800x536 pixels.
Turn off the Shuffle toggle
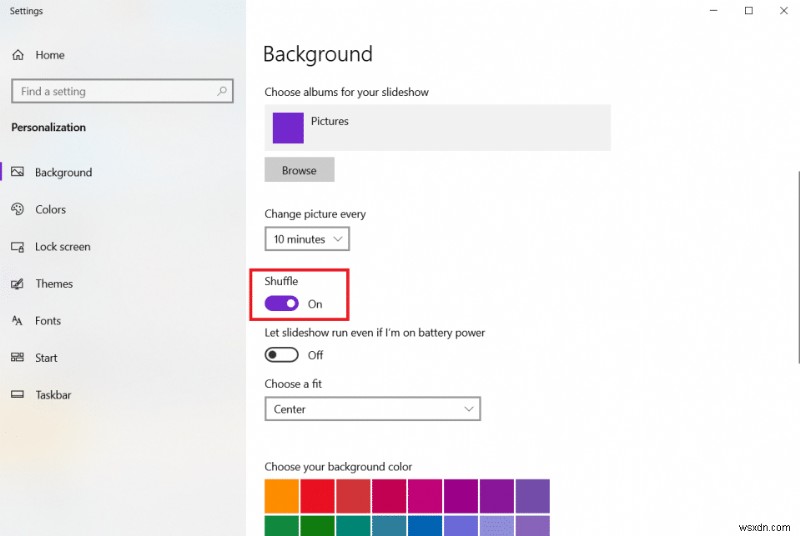[x=281, y=304]
